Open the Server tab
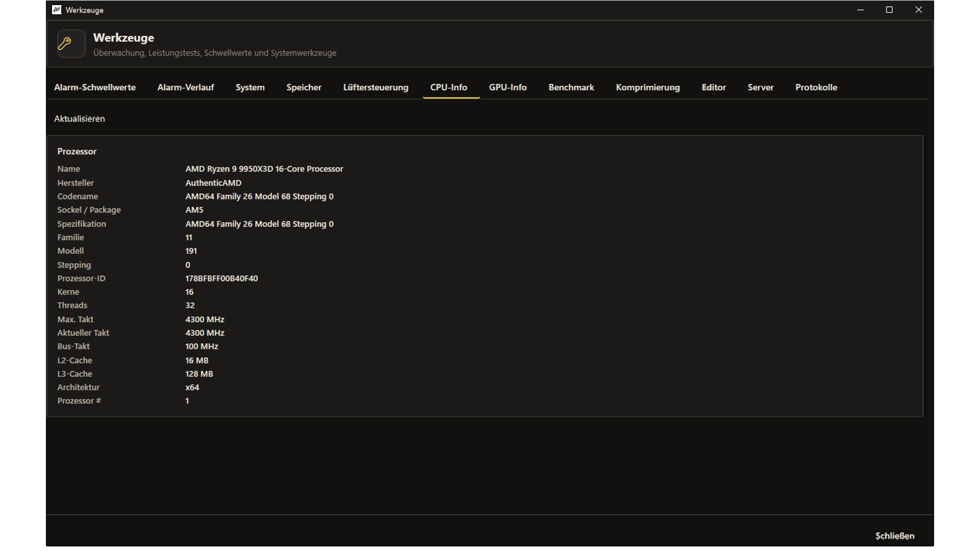The width and height of the screenshot is (980, 551). [761, 87]
